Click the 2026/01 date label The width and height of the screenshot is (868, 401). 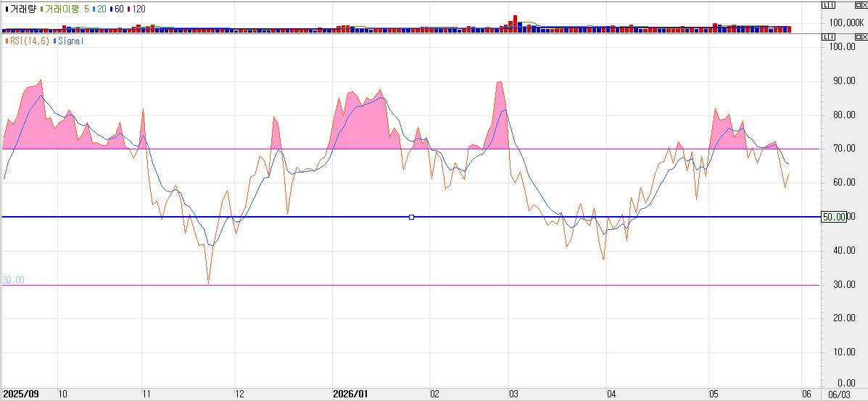[x=350, y=394]
